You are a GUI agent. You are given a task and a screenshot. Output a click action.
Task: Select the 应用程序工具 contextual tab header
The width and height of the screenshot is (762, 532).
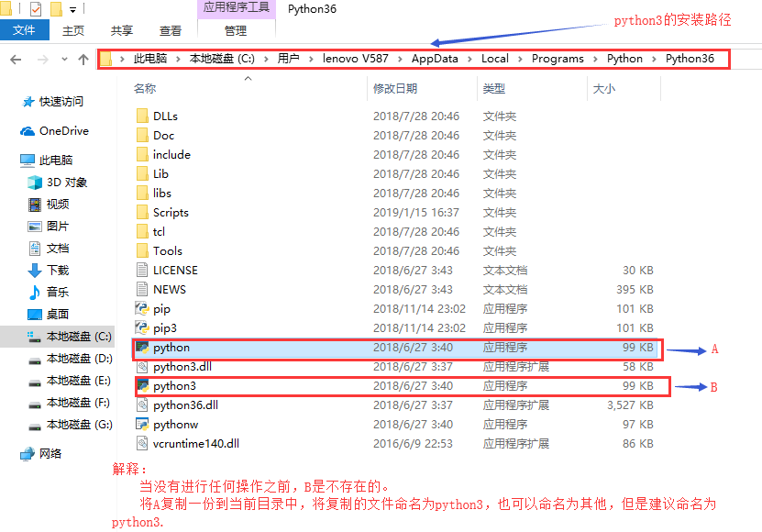coord(237,7)
